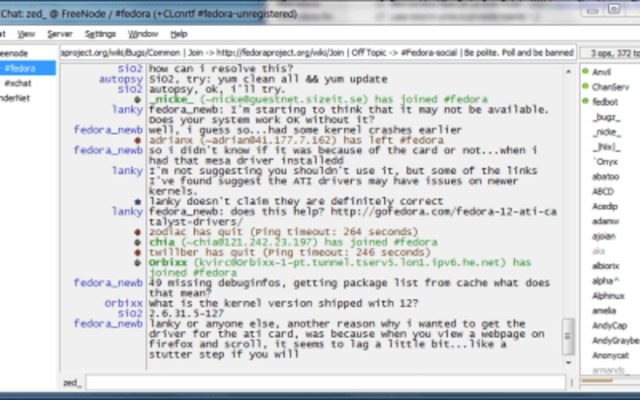Image resolution: width=640 pixels, height=400 pixels.
Task: Click join icon next to _nicke_ joined message
Action: click(x=138, y=100)
